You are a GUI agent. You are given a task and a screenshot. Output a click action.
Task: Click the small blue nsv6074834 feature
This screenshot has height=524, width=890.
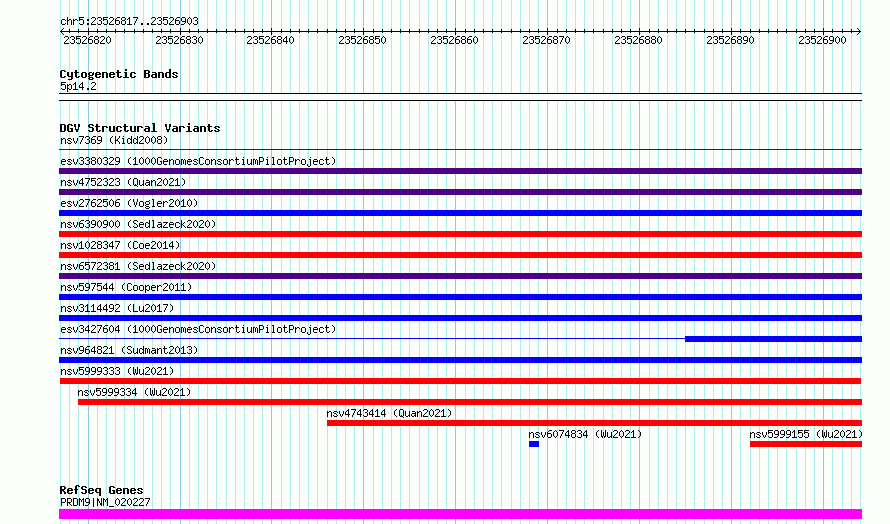534,444
